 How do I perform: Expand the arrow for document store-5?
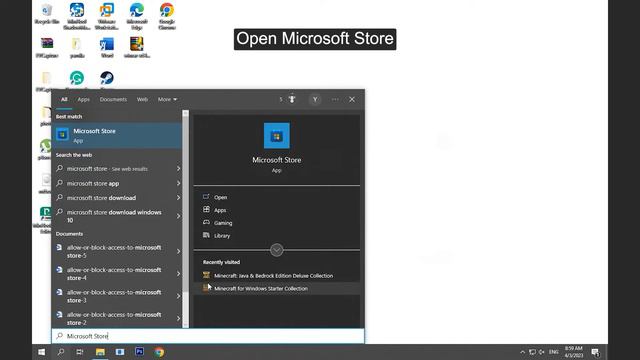pyautogui.click(x=178, y=251)
